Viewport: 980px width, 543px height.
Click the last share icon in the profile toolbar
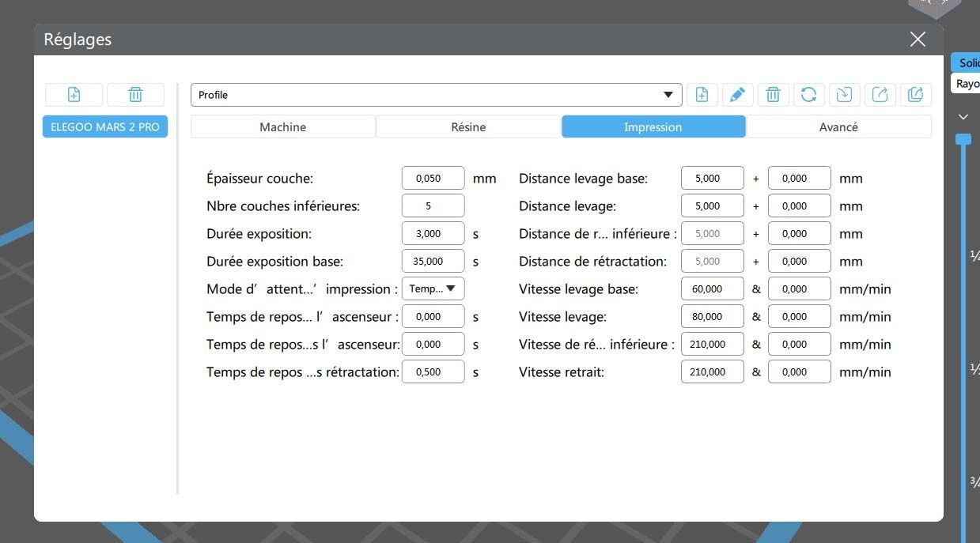(x=915, y=95)
